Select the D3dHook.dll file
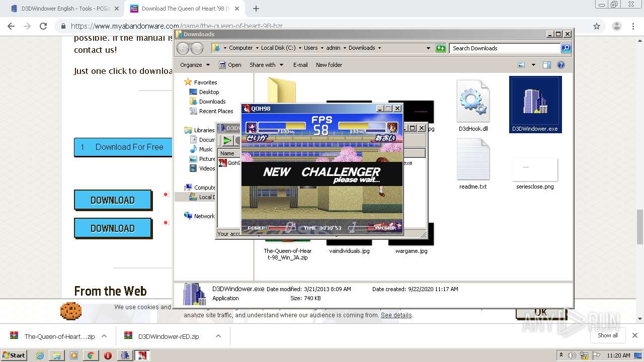This screenshot has height=362, width=644. pyautogui.click(x=473, y=106)
